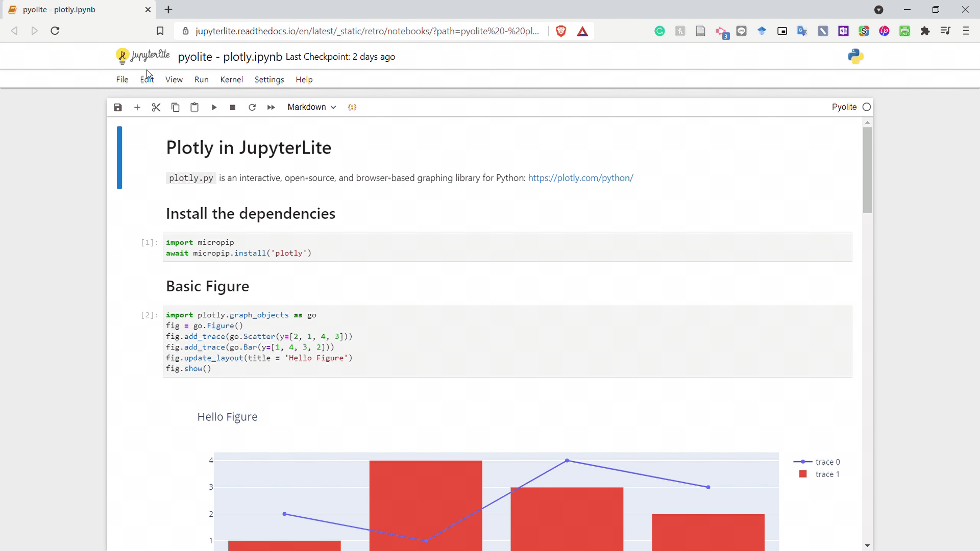The width and height of the screenshot is (980, 551).
Task: Cut the selected cell with the scissors icon
Action: [156, 107]
